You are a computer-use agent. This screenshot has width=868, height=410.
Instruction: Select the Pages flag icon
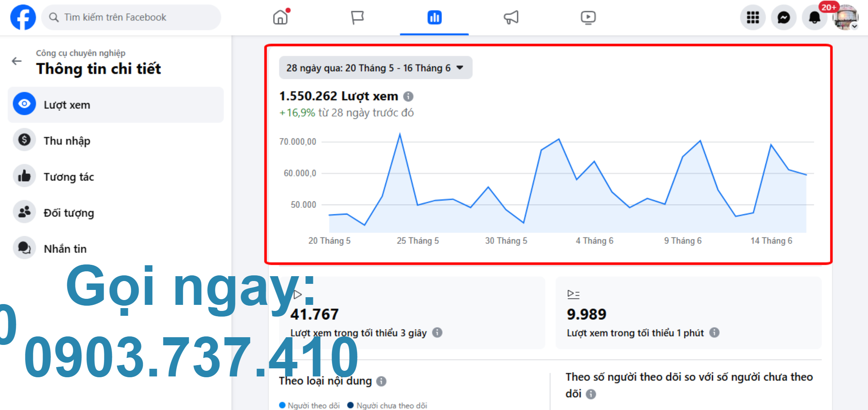tap(357, 17)
